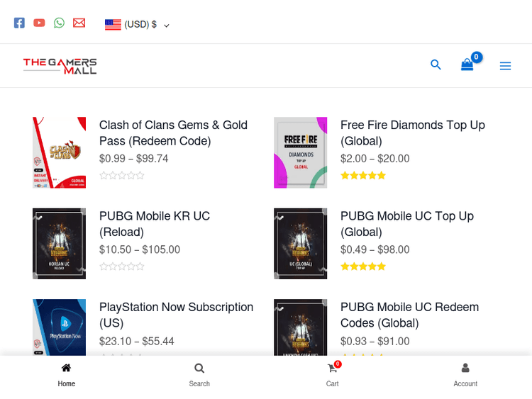Open PUBG Mobile KR UC link

(x=155, y=224)
